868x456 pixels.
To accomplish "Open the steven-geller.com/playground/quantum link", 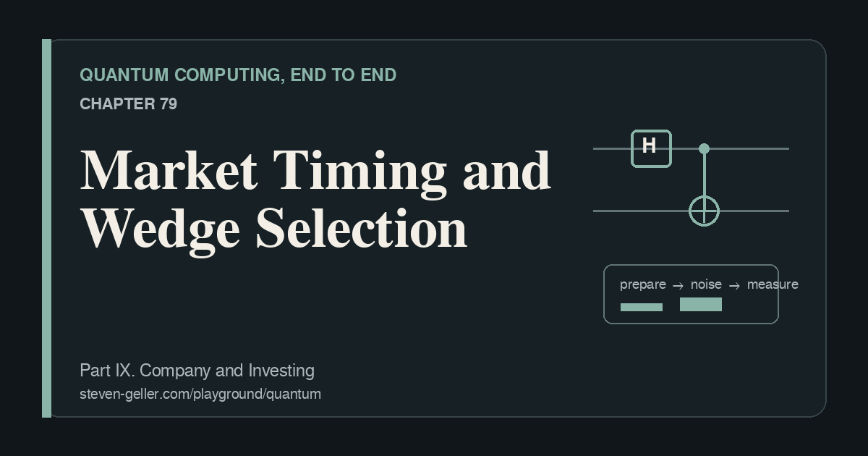I will click(200, 394).
